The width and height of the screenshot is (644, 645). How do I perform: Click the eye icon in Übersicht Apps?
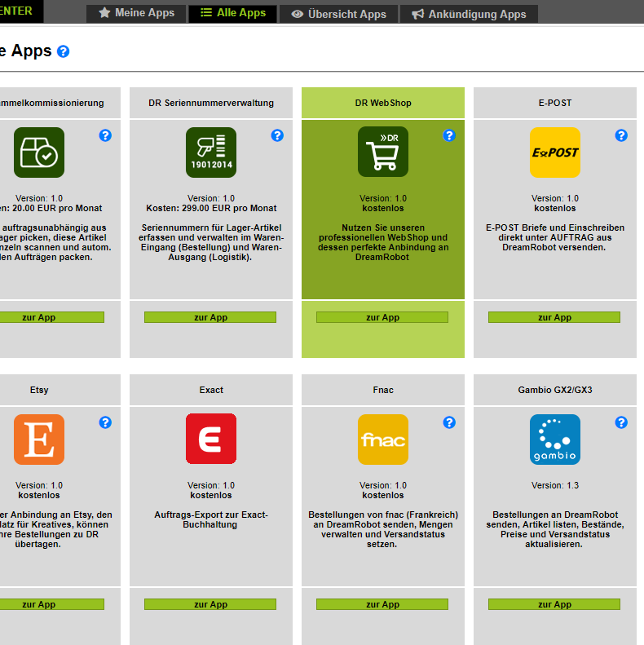pos(298,14)
